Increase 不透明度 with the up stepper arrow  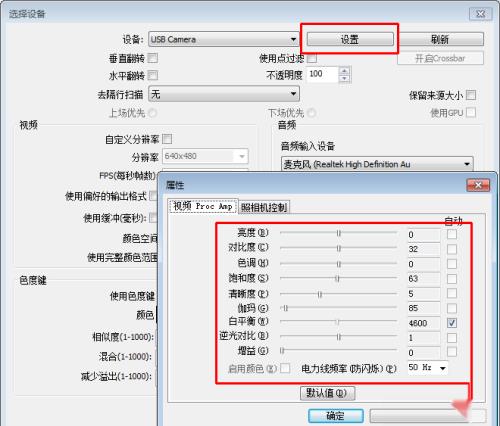point(344,71)
